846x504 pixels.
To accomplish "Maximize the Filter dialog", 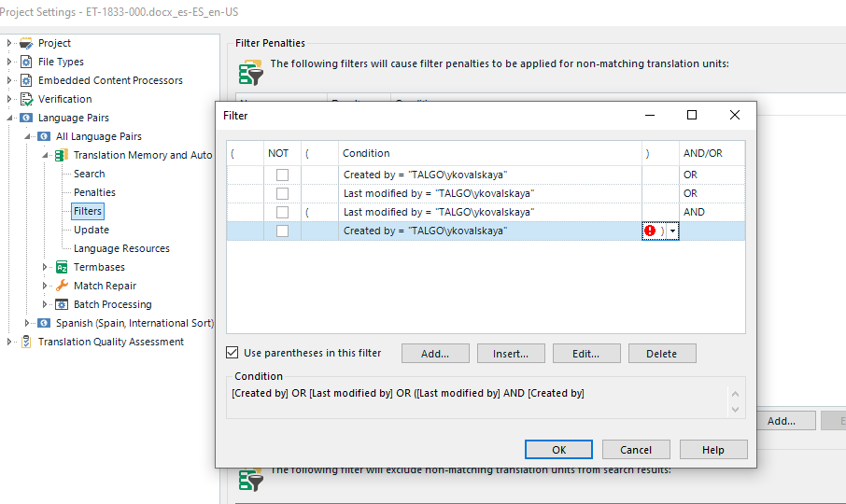I will tap(692, 115).
